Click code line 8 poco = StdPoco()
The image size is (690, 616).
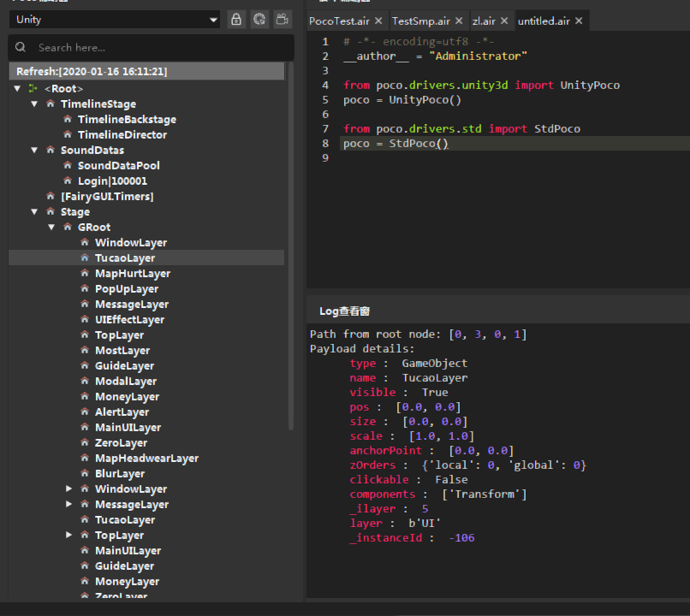(x=396, y=144)
